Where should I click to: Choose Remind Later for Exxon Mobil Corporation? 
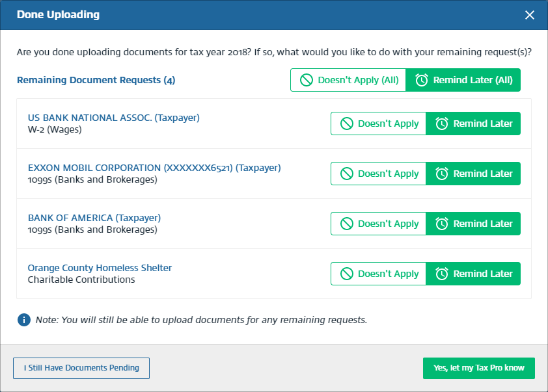pos(473,174)
